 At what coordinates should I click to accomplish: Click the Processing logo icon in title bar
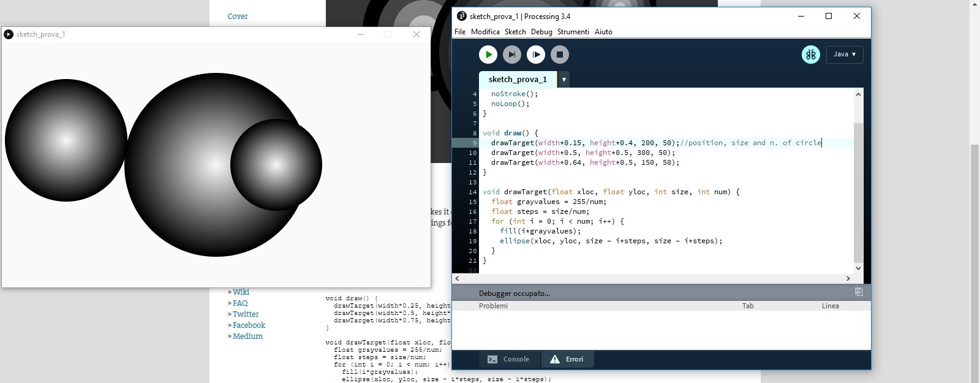[462, 16]
